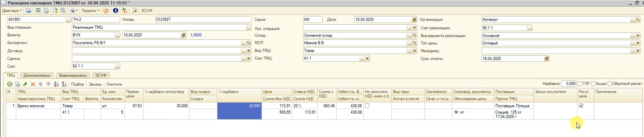Clear the Менеджер field with X
Viewport: 644px width, 137px height.
[638, 51]
